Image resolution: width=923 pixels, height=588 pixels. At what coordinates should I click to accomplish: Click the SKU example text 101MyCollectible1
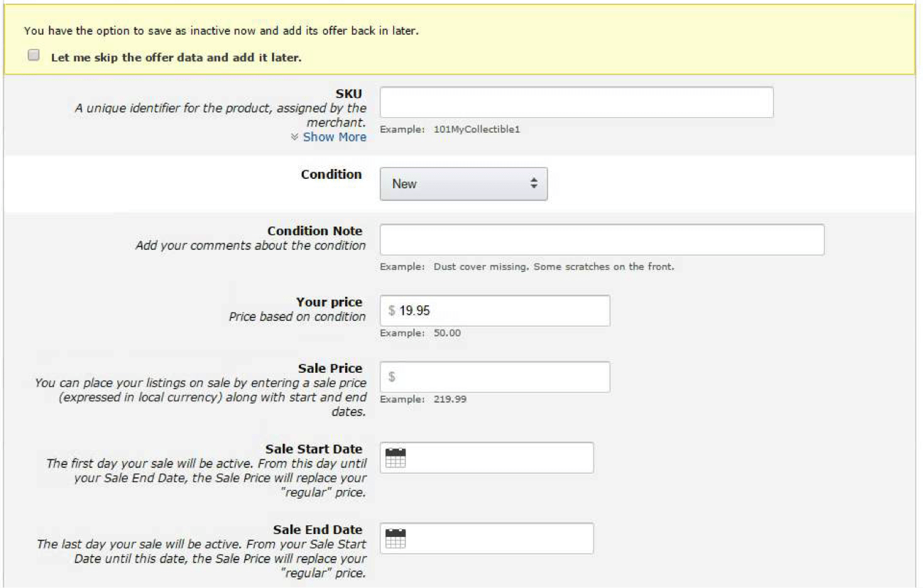pyautogui.click(x=476, y=130)
